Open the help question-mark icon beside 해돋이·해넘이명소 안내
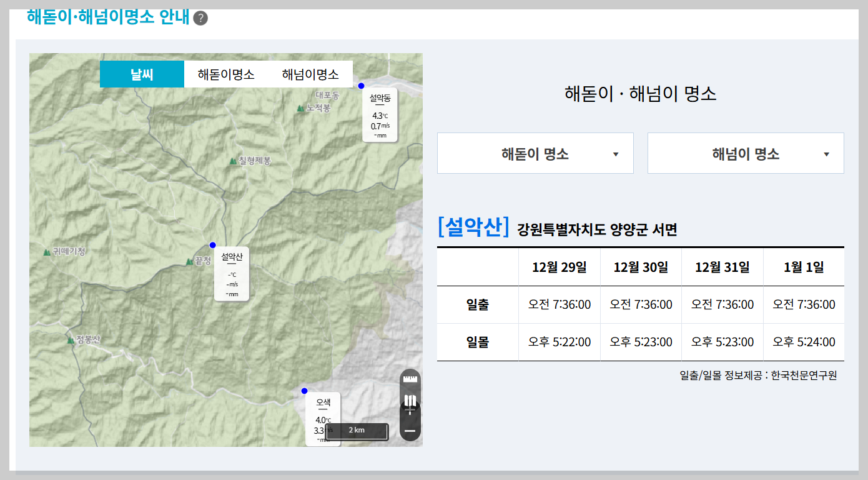Image resolution: width=868 pixels, height=480 pixels. click(x=200, y=18)
